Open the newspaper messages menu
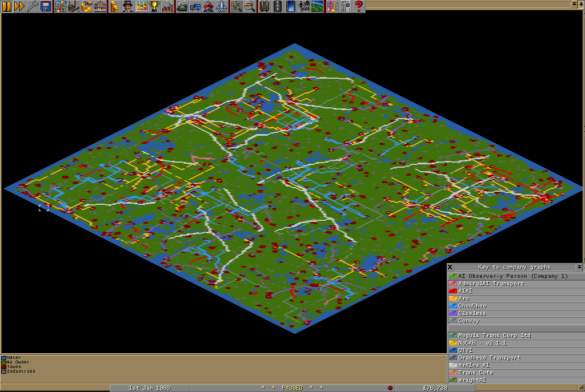585x392 pixels. pyautogui.click(x=345, y=6)
